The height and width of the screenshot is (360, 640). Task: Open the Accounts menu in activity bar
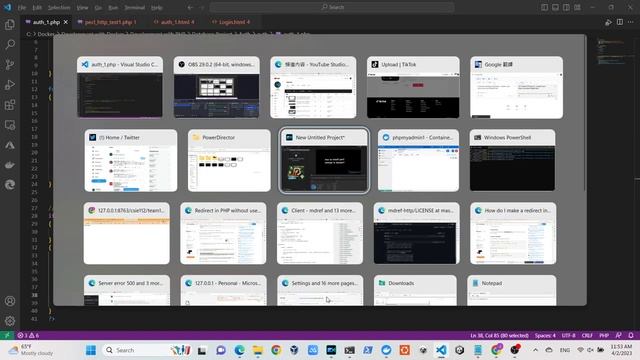(x=10, y=301)
